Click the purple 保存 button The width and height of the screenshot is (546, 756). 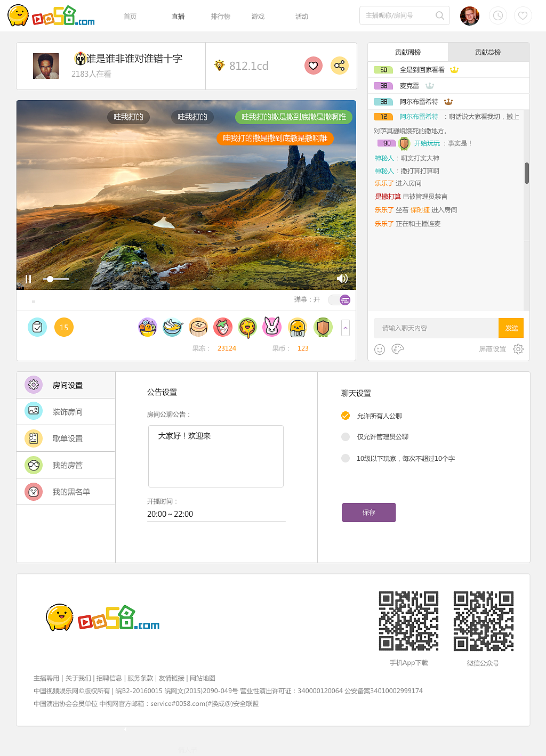[x=369, y=513]
